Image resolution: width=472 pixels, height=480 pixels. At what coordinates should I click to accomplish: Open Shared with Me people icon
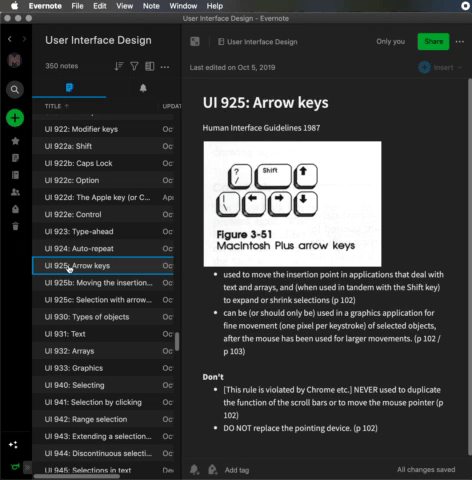click(x=15, y=192)
